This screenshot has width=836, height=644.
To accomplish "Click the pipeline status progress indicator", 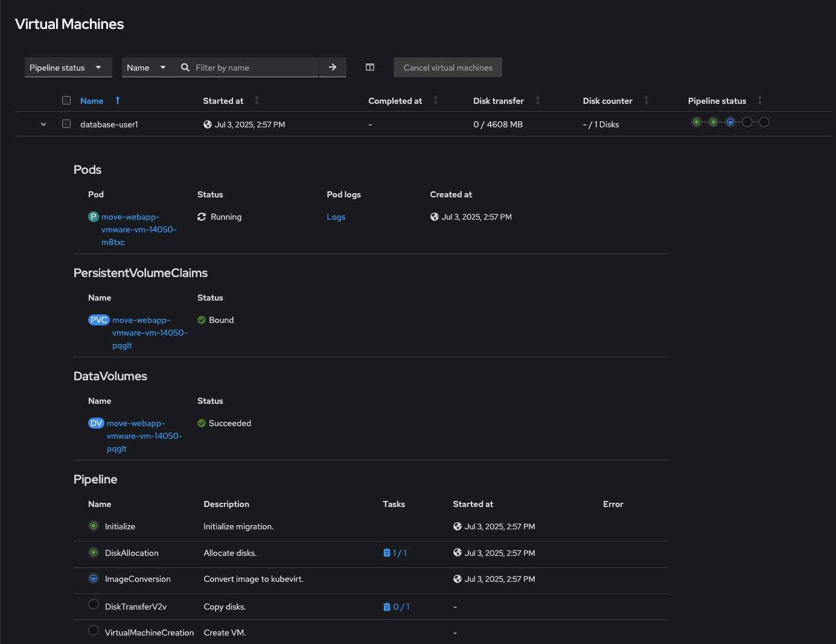I will [730, 122].
